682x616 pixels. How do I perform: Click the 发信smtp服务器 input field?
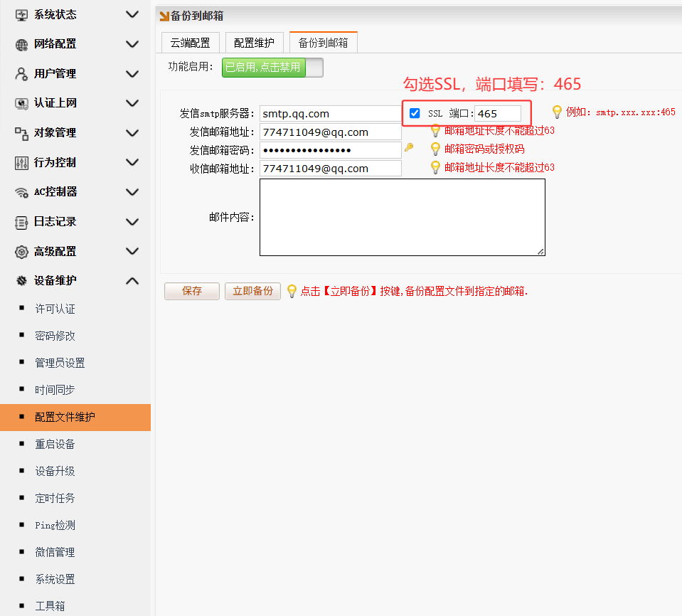point(331,114)
